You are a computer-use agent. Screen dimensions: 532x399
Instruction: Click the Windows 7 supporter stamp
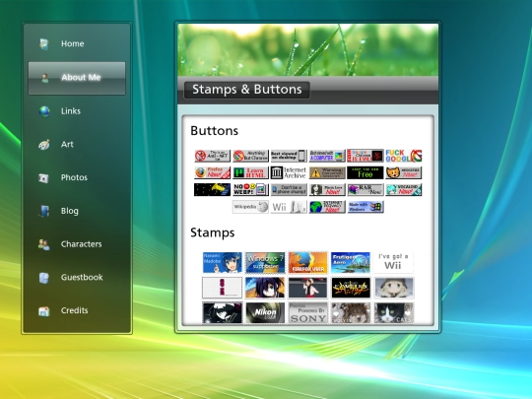265,263
